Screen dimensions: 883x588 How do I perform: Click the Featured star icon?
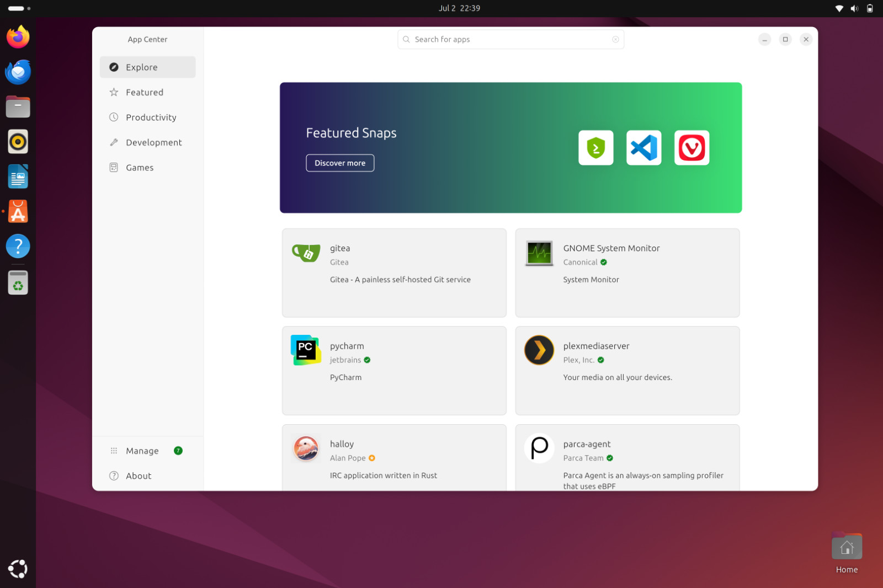pyautogui.click(x=114, y=92)
